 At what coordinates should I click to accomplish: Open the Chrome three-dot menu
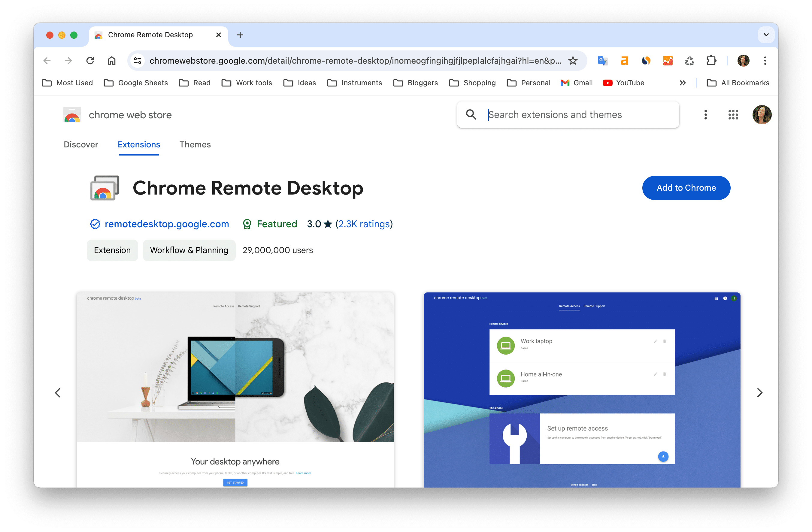[765, 61]
